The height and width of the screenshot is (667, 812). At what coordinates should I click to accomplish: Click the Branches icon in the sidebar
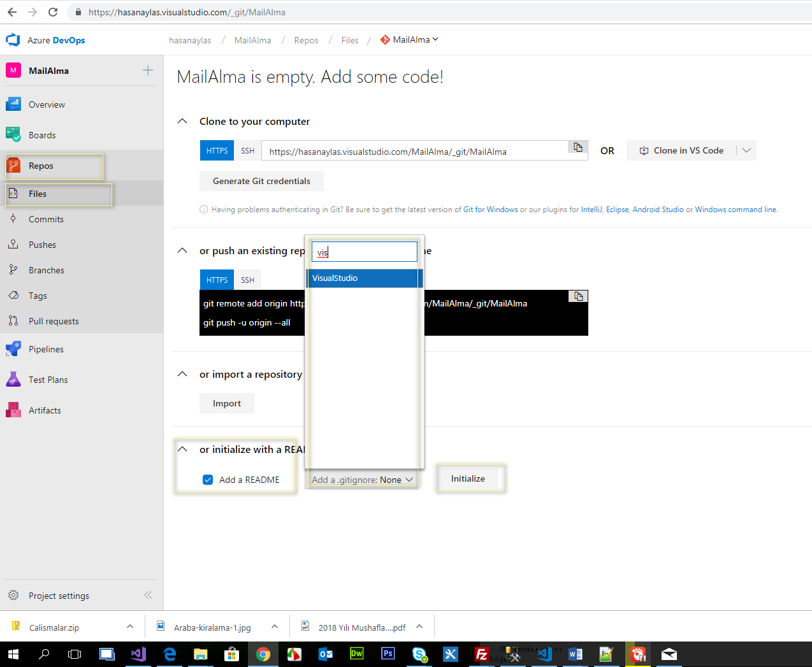(13, 270)
